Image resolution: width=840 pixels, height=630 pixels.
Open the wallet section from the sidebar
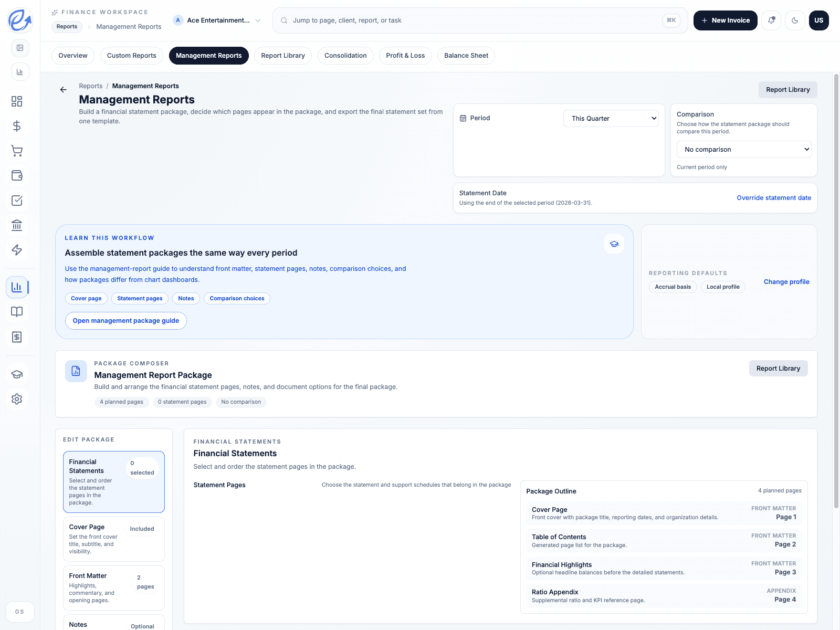click(x=17, y=175)
